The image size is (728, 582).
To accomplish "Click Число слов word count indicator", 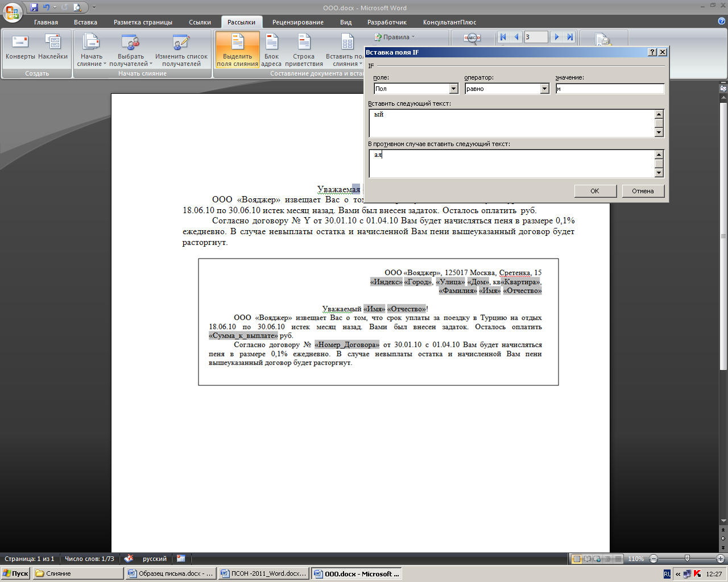I will [89, 559].
